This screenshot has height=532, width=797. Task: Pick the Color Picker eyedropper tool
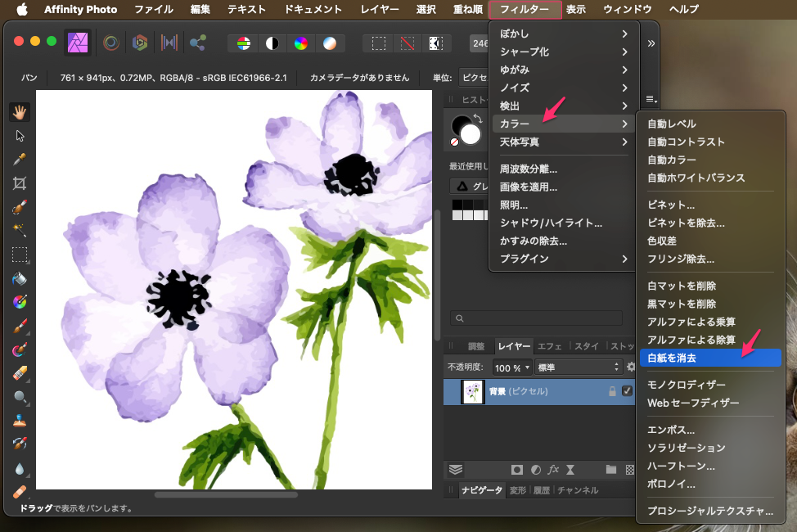pyautogui.click(x=20, y=159)
